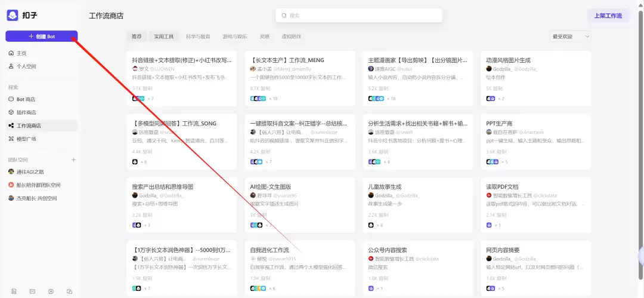Click model icons on the 自我进化工作流 card

coord(258,288)
